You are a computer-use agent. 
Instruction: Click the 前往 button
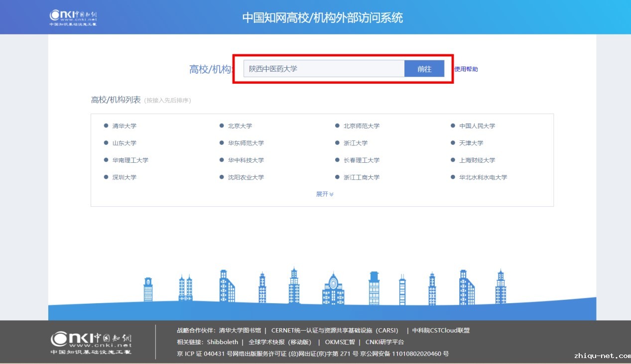click(x=424, y=69)
